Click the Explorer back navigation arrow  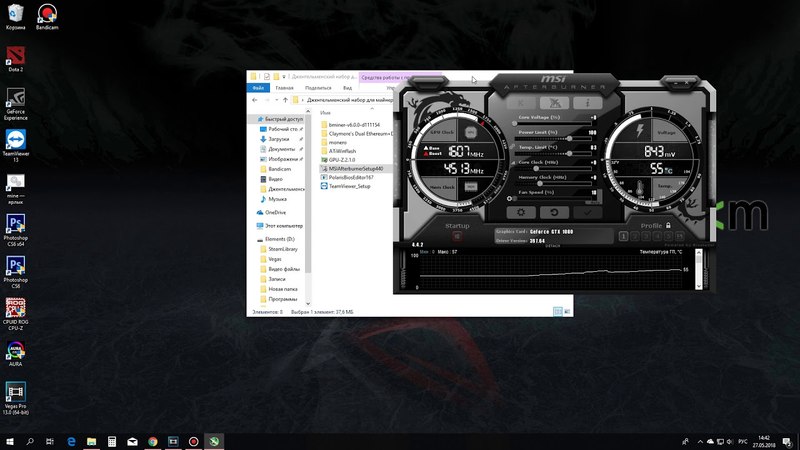tap(255, 100)
